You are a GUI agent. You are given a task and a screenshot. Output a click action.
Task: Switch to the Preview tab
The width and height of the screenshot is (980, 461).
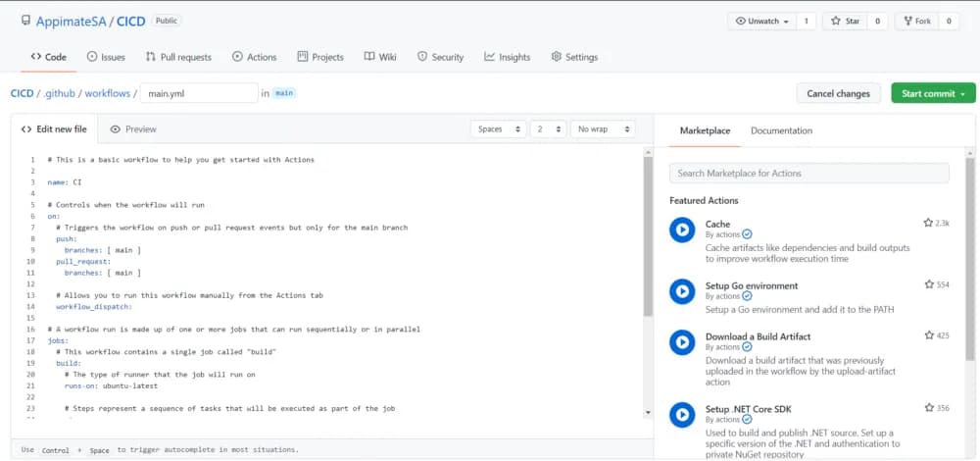tap(133, 129)
